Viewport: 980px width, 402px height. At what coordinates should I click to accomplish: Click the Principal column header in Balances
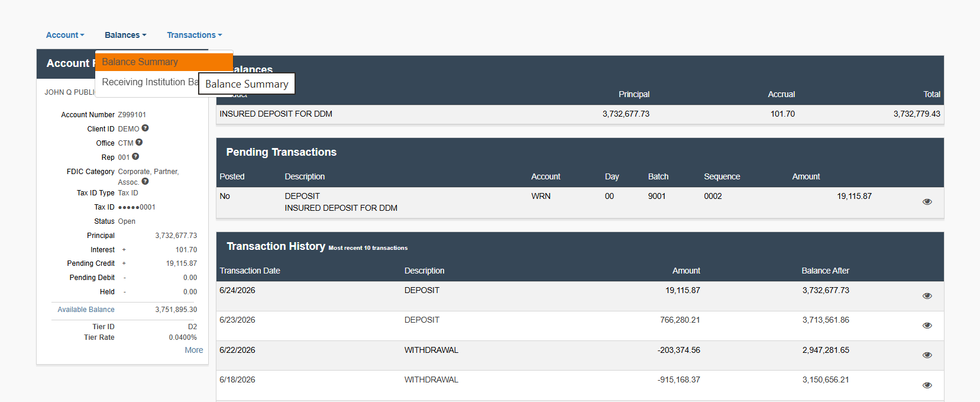click(x=634, y=94)
